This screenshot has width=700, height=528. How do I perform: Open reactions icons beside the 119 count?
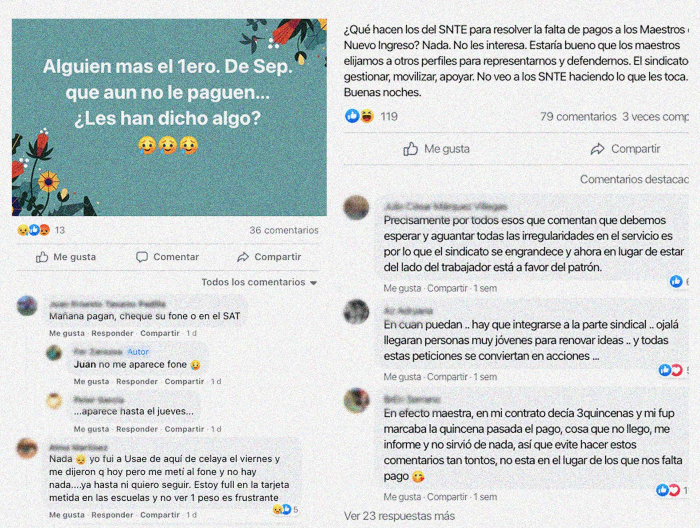pyautogui.click(x=359, y=116)
